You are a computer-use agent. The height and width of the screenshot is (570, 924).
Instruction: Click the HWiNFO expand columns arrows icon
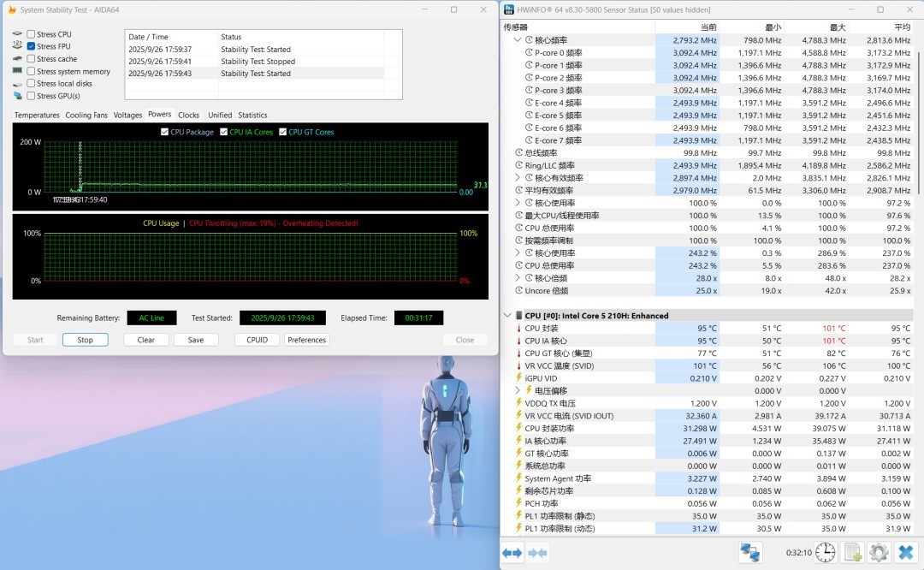512,553
